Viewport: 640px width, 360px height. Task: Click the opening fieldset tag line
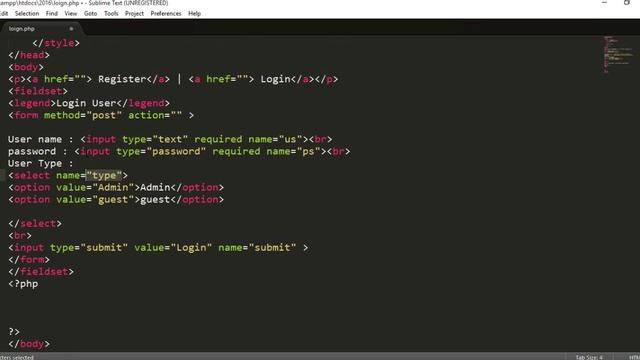tap(38, 91)
